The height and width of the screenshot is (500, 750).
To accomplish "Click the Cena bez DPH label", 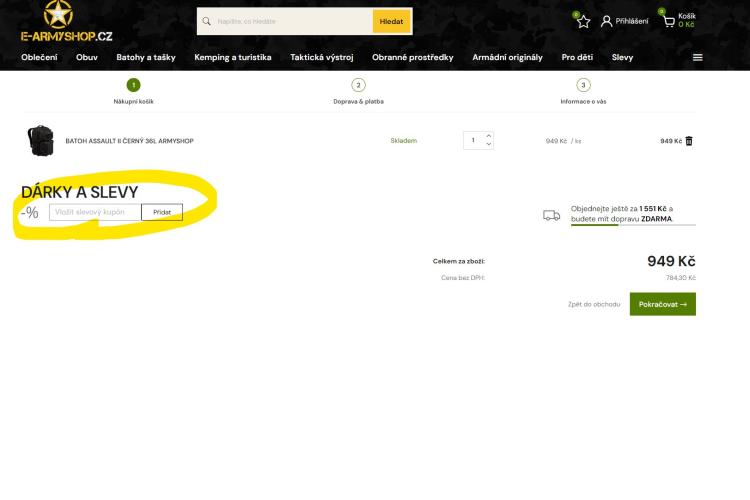I will point(463,278).
